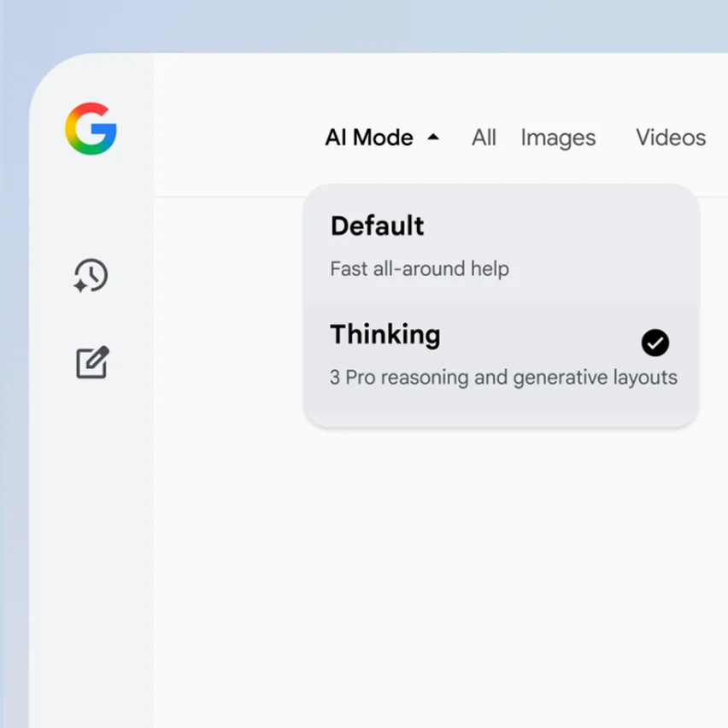This screenshot has width=728, height=728.
Task: Click 'Fast all-around help' description
Action: click(x=420, y=269)
